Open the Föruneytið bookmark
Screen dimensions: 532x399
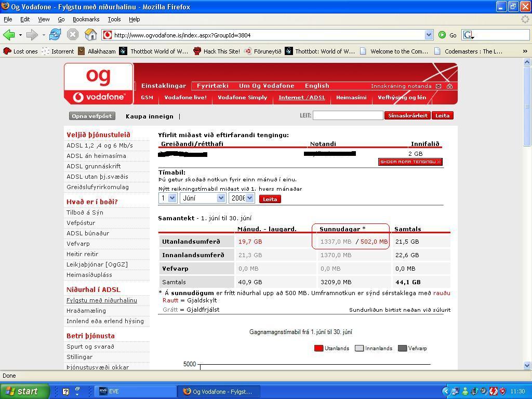(263, 51)
